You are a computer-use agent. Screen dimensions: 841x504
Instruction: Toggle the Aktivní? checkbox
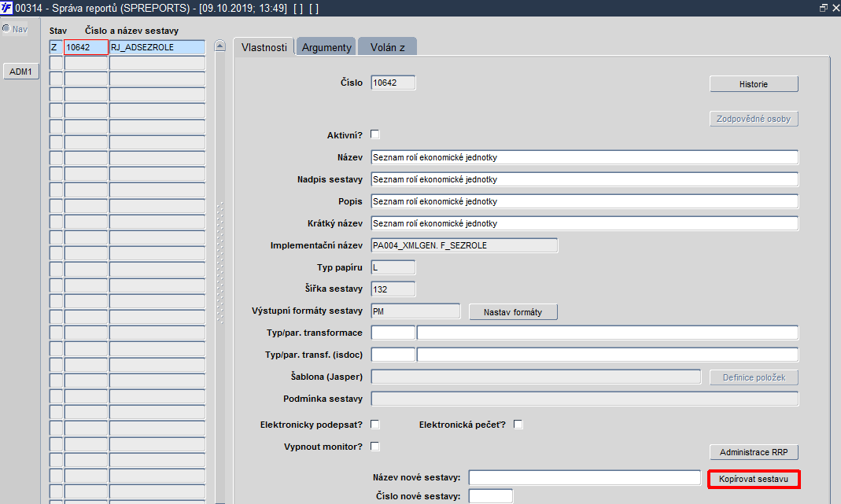click(x=375, y=134)
